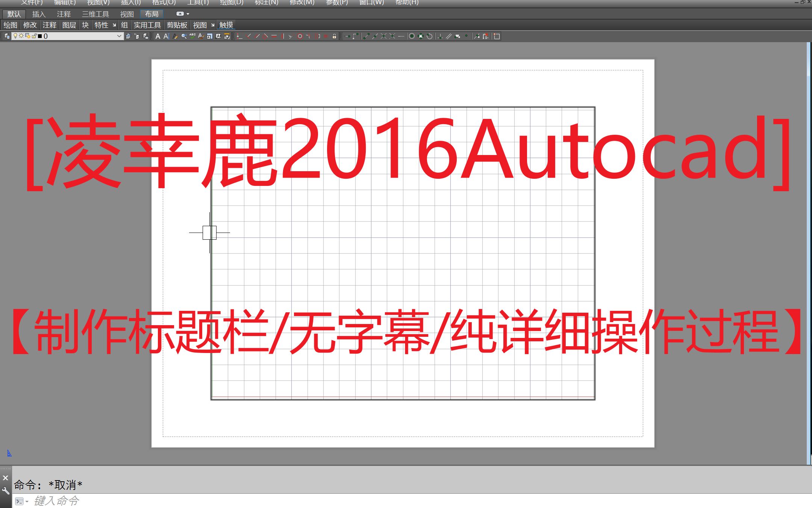Expand the 特性 panel dialog arrow
Screen dimensions: 812x508
click(114, 25)
